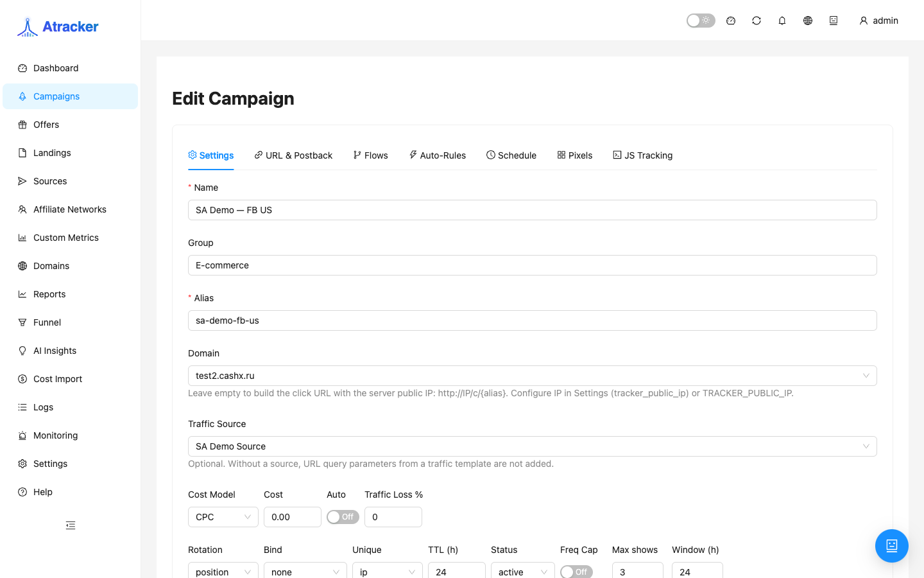Go to the Schedule tab

point(511,155)
